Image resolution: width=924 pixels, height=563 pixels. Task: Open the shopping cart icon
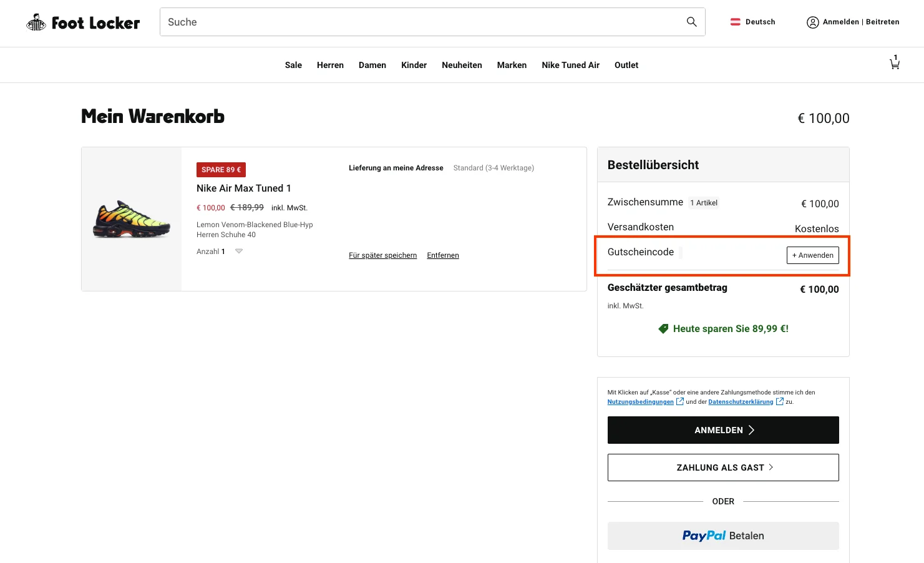895,63
